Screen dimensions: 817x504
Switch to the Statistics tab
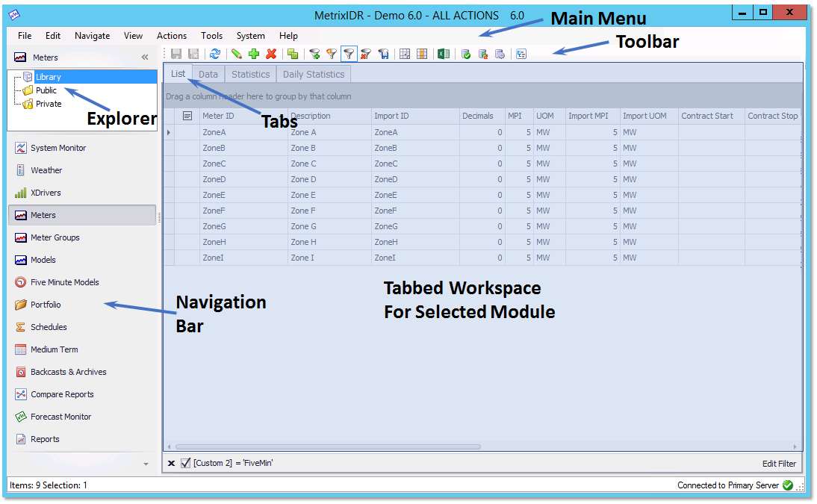click(x=251, y=75)
